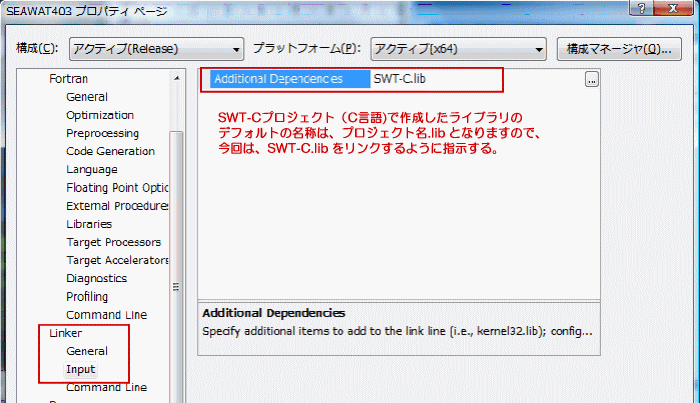Select Command Line under Fortran
Image resolution: width=700 pixels, height=403 pixels.
[x=106, y=315]
